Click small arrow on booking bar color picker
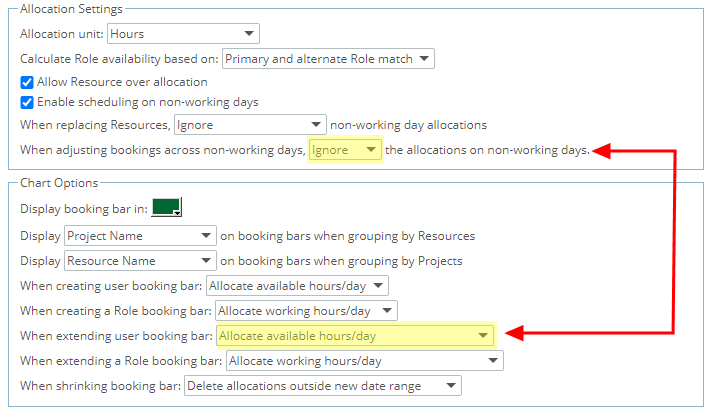This screenshot has width=717, height=411. (x=177, y=213)
